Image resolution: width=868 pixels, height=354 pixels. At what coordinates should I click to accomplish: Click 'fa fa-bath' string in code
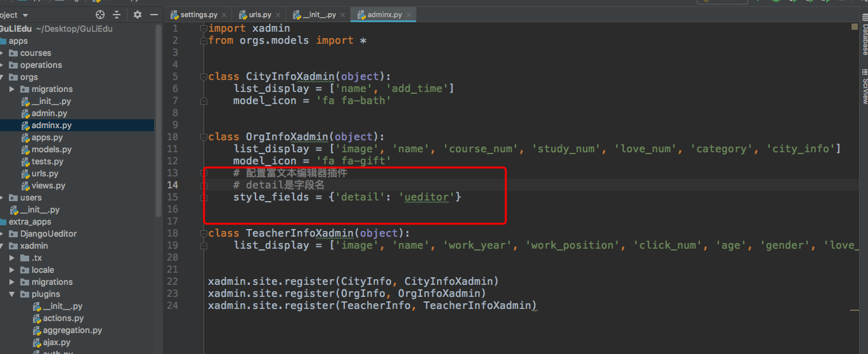tap(353, 100)
